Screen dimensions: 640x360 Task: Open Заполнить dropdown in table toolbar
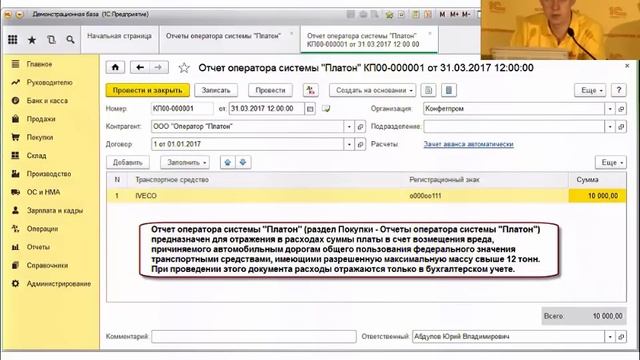(185, 162)
